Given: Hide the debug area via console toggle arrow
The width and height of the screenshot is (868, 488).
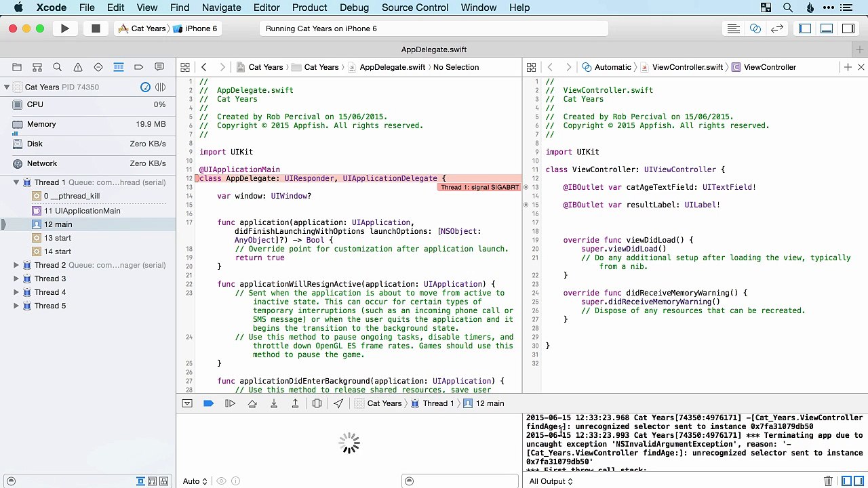Looking at the screenshot, I should [187, 403].
